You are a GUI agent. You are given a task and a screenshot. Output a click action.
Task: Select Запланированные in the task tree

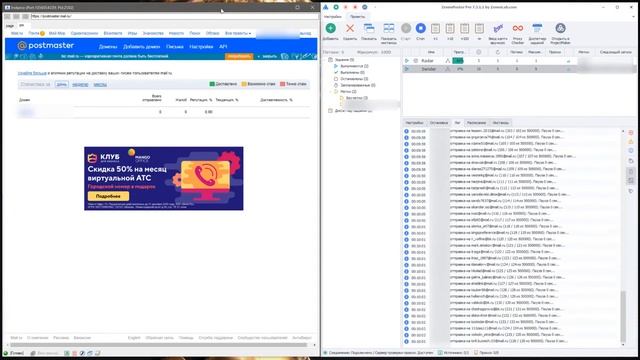point(358,85)
